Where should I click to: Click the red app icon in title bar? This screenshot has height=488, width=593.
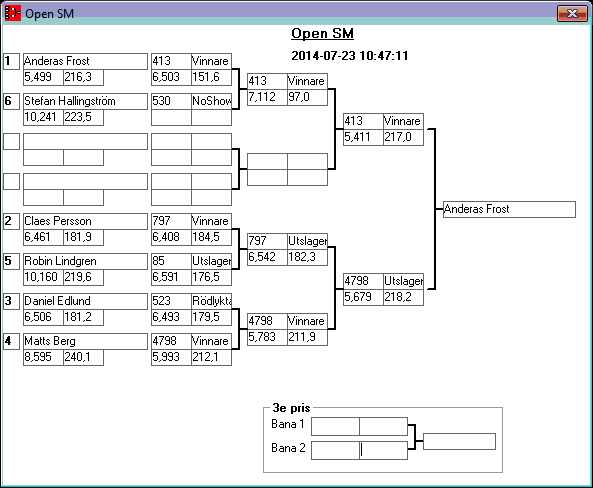[x=12, y=13]
